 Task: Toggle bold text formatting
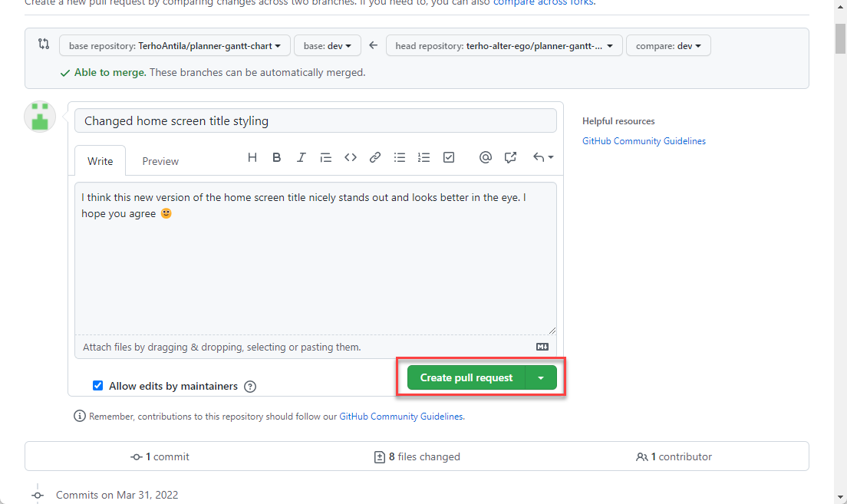pyautogui.click(x=277, y=157)
